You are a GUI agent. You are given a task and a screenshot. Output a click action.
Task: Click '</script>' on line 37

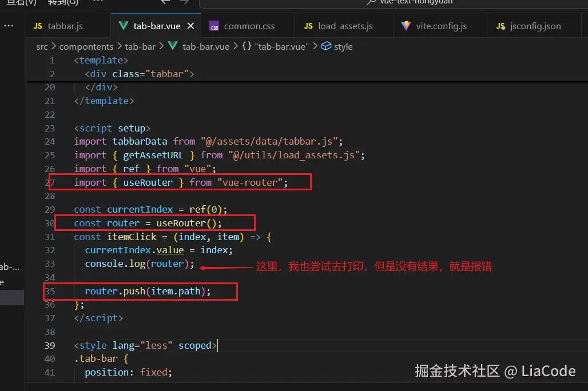coord(98,318)
